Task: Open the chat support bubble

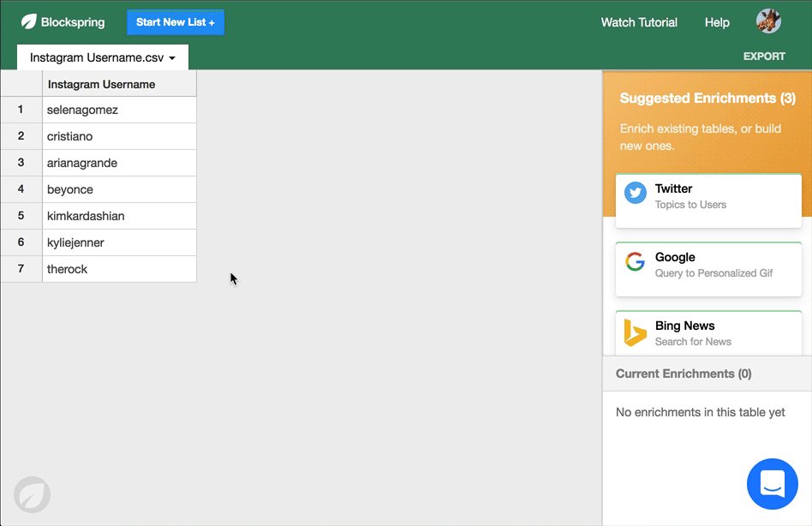Action: coord(772,483)
